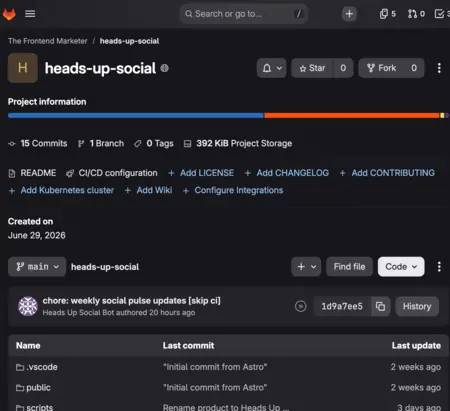The height and width of the screenshot is (411, 450).
Task: Click the skipped pipeline status icon
Action: [301, 306]
